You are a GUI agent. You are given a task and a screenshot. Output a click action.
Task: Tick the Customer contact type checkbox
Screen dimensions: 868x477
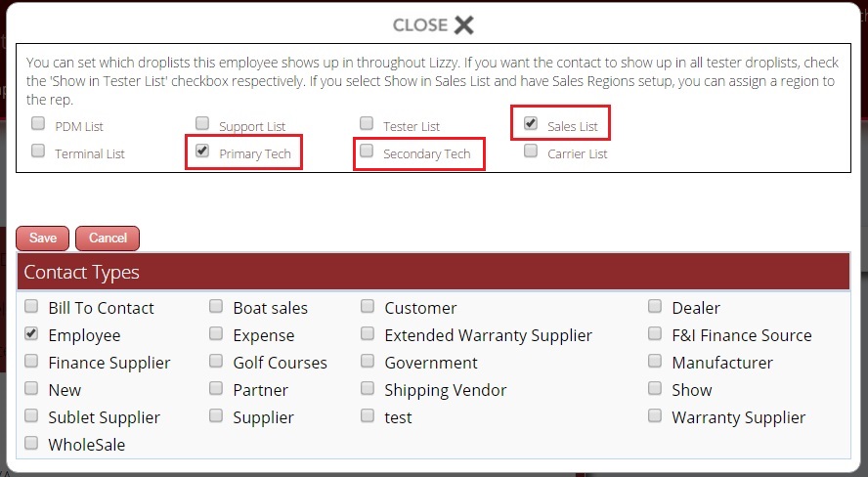pos(368,307)
